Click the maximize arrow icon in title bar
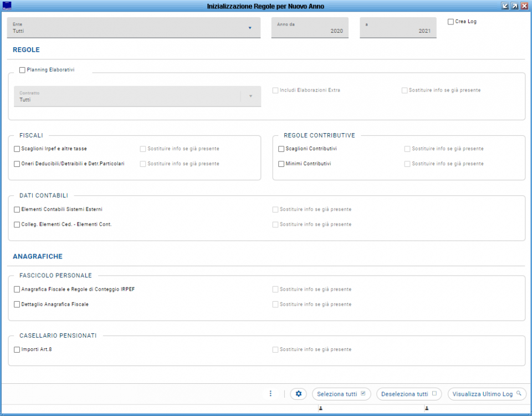The image size is (532, 416). pyautogui.click(x=514, y=6)
